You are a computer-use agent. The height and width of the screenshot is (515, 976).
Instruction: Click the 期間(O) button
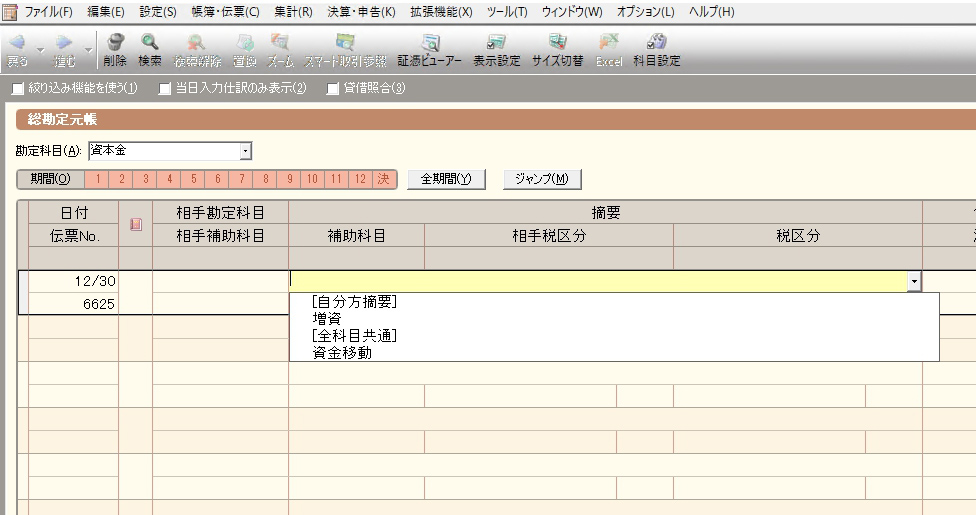pos(50,179)
